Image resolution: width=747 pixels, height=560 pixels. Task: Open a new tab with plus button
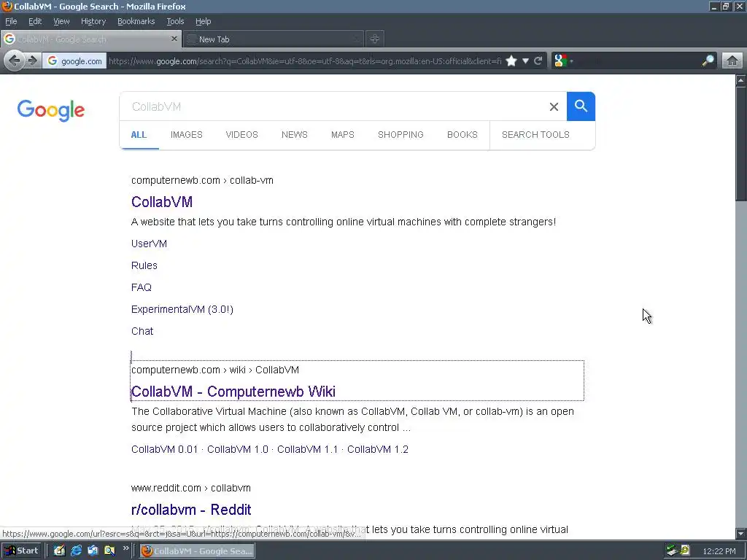click(375, 39)
